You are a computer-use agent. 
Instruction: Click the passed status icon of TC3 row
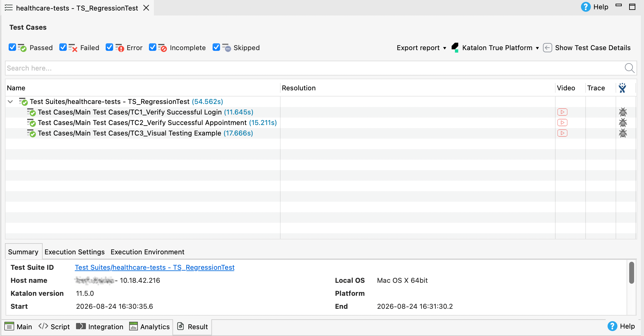pos(31,133)
